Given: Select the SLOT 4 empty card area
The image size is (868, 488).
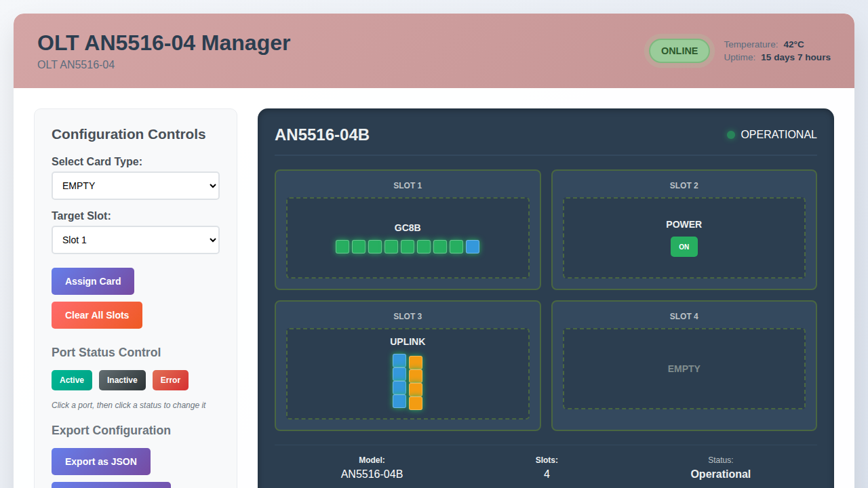Looking at the screenshot, I should (x=684, y=369).
